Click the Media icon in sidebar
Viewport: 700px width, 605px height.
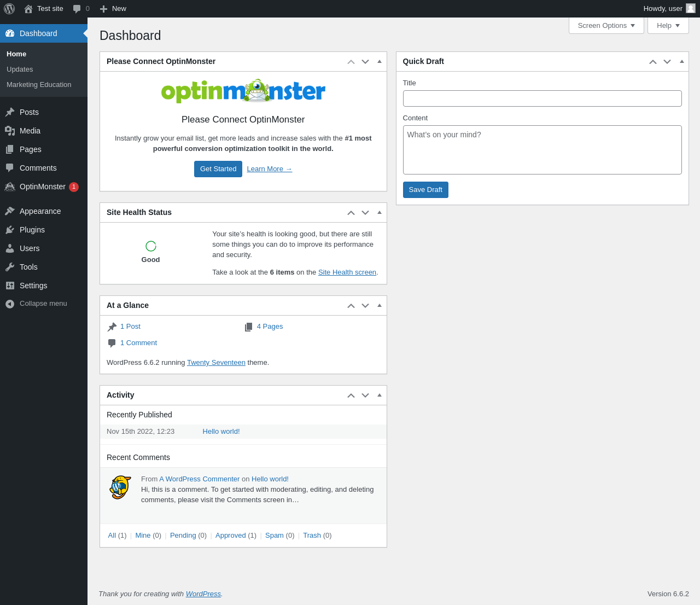click(10, 131)
